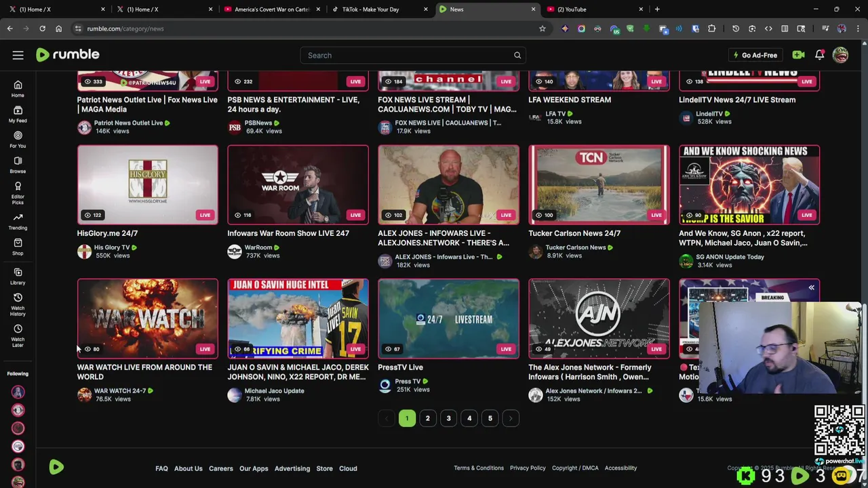Open Editor Picks in the sidebar
The height and width of the screenshot is (488, 868).
[18, 193]
